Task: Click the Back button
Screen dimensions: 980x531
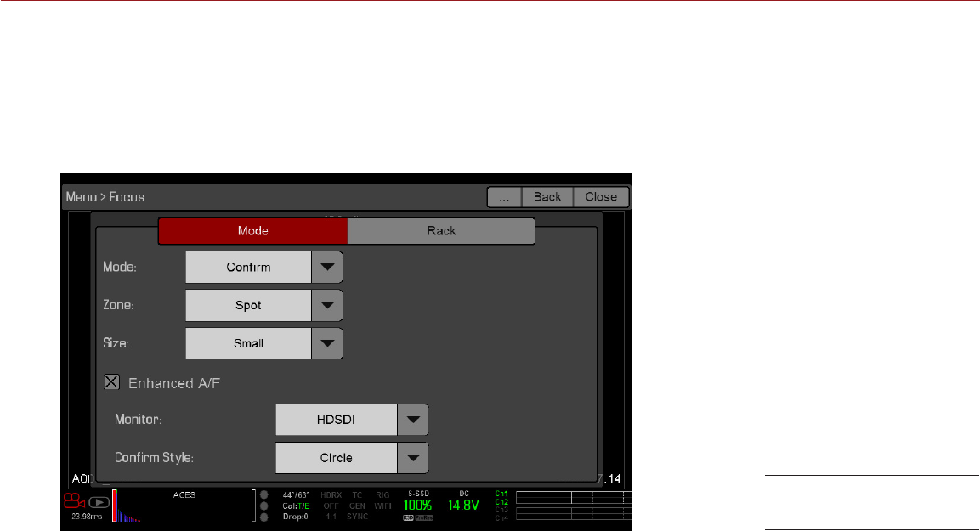Action: click(x=547, y=197)
